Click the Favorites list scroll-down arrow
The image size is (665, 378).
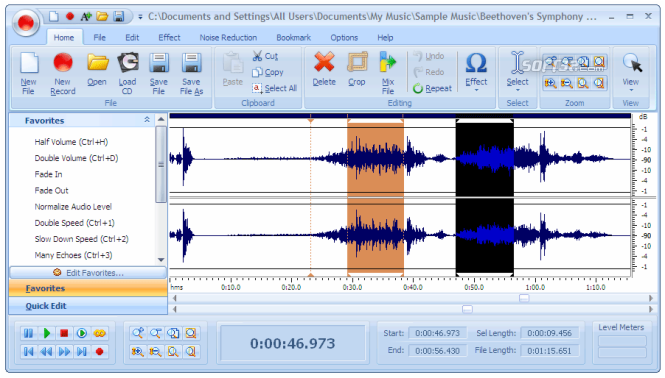click(161, 259)
